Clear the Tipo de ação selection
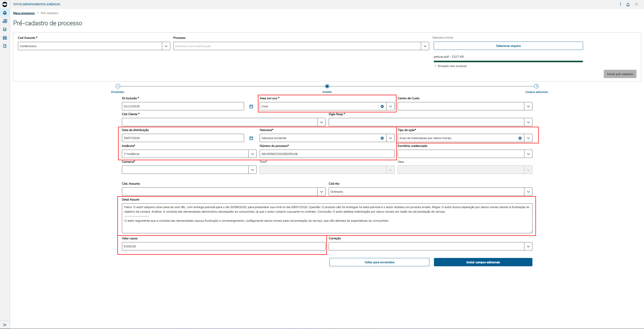 click(520, 138)
